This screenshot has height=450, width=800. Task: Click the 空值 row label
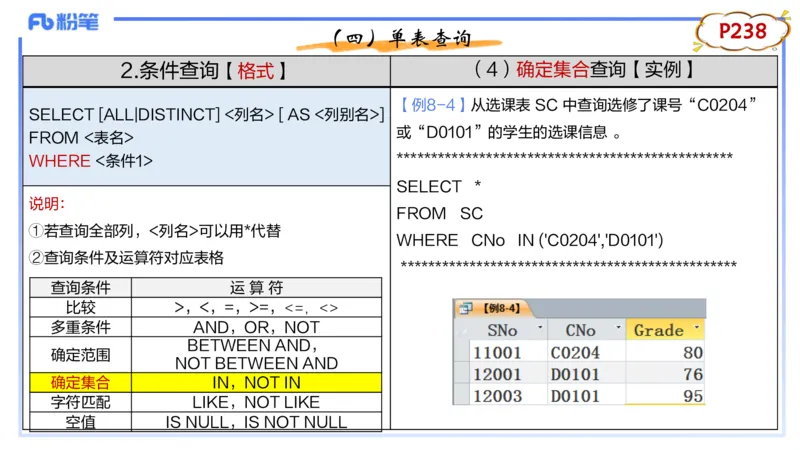(81, 422)
